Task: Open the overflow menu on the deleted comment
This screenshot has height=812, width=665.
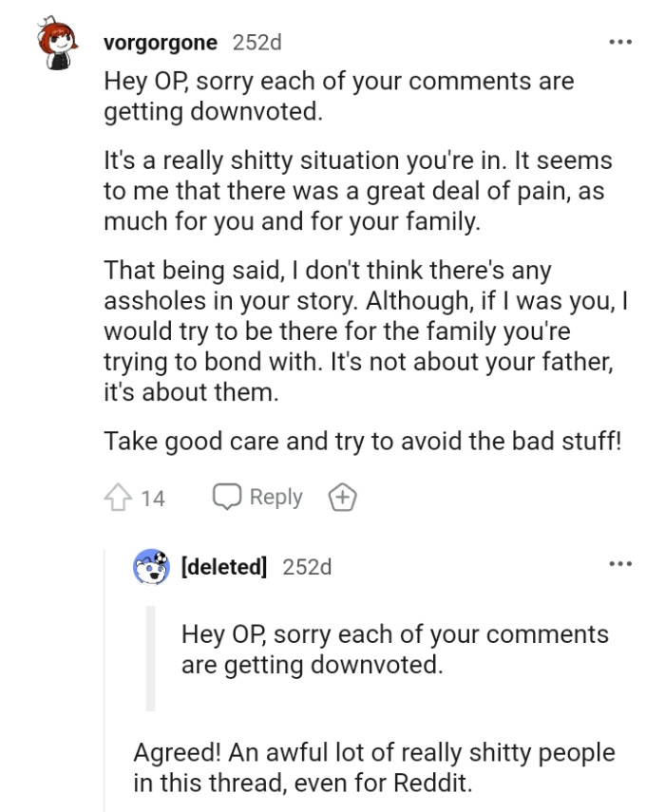Action: [x=622, y=561]
